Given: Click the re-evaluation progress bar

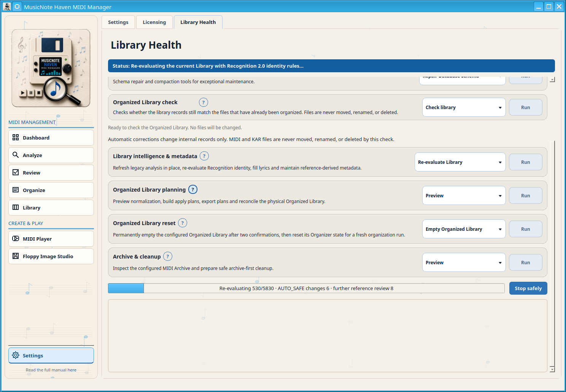Looking at the screenshot, I should pos(306,288).
